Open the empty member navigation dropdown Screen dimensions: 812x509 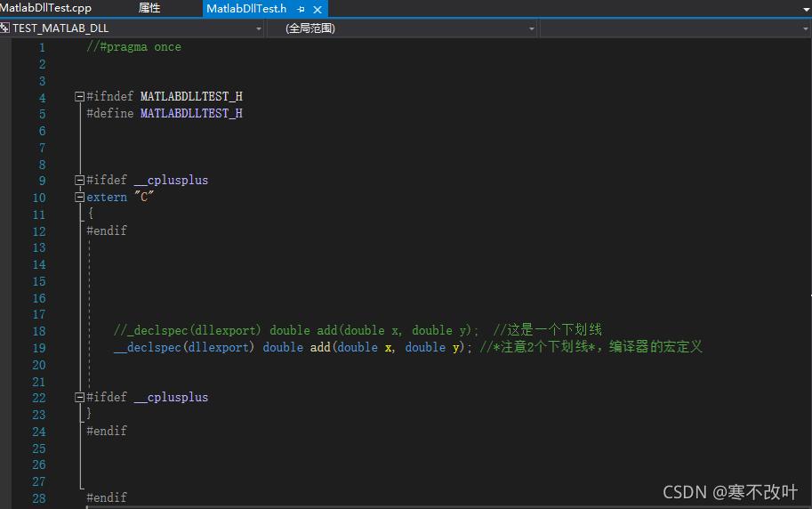805,28
